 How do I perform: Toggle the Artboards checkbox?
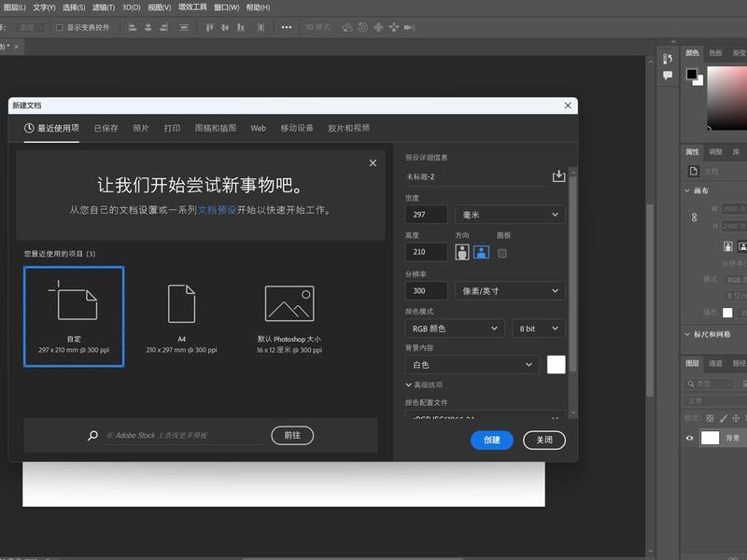502,253
